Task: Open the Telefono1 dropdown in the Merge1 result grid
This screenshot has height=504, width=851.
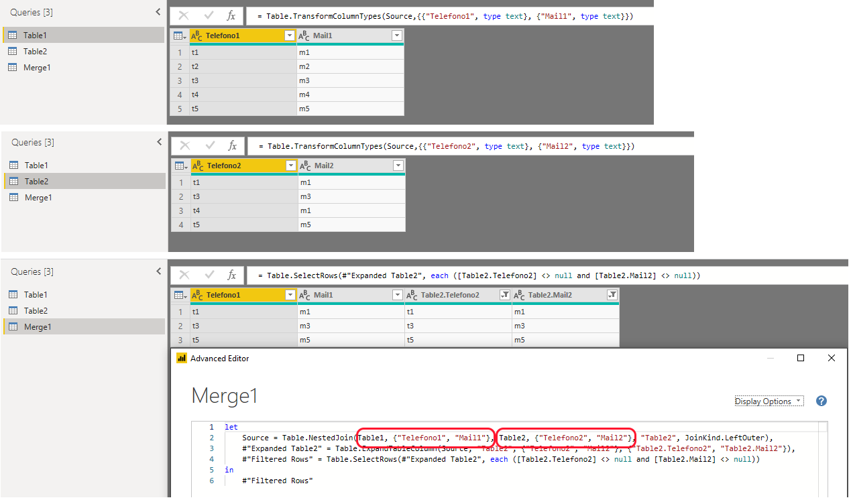Action: pyautogui.click(x=290, y=295)
